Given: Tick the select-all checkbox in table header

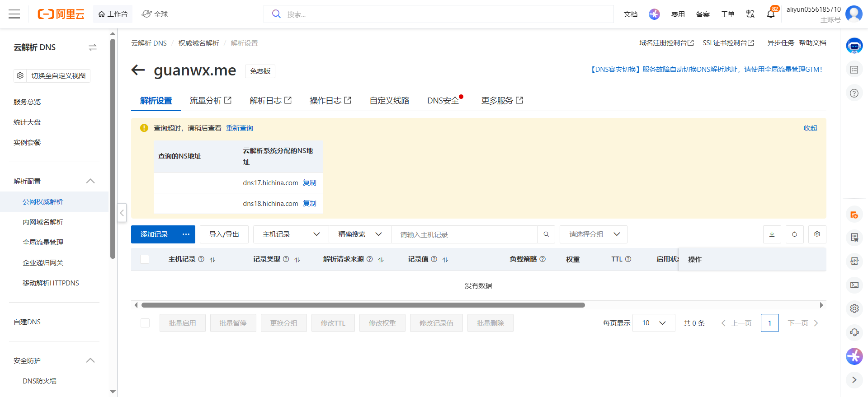Looking at the screenshot, I should coord(145,259).
